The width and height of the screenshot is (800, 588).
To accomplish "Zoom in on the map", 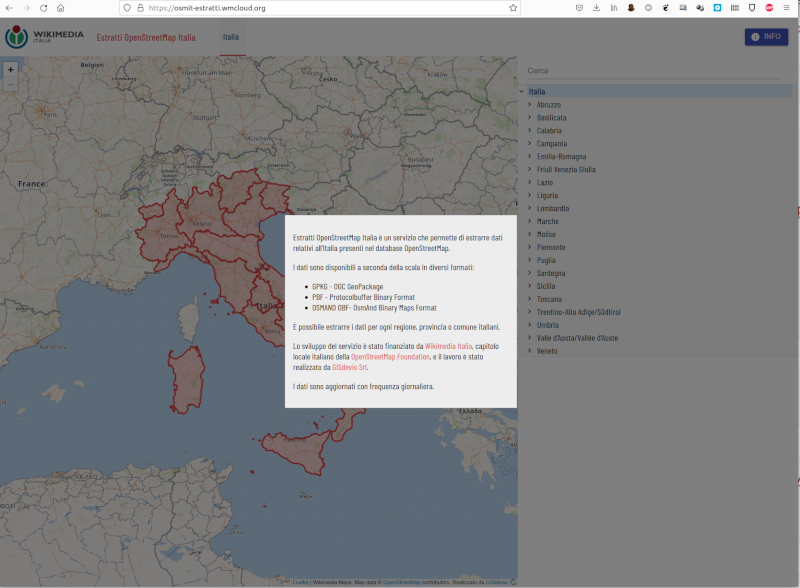I will [11, 69].
